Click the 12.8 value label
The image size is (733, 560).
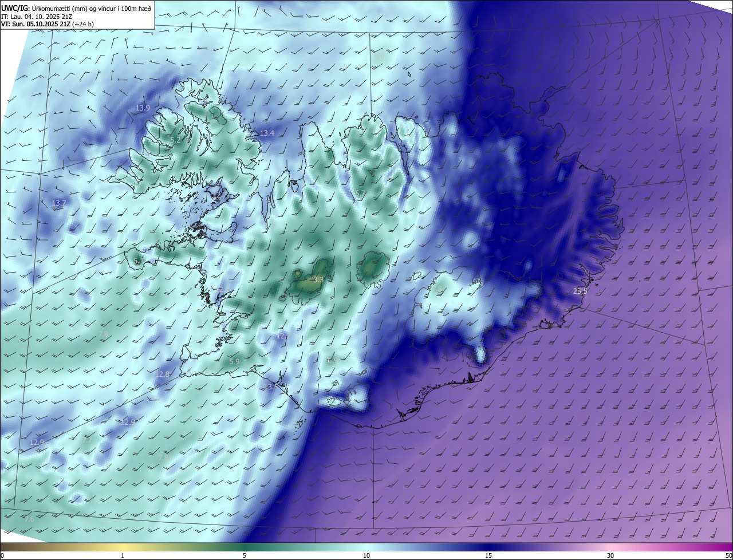coord(163,374)
